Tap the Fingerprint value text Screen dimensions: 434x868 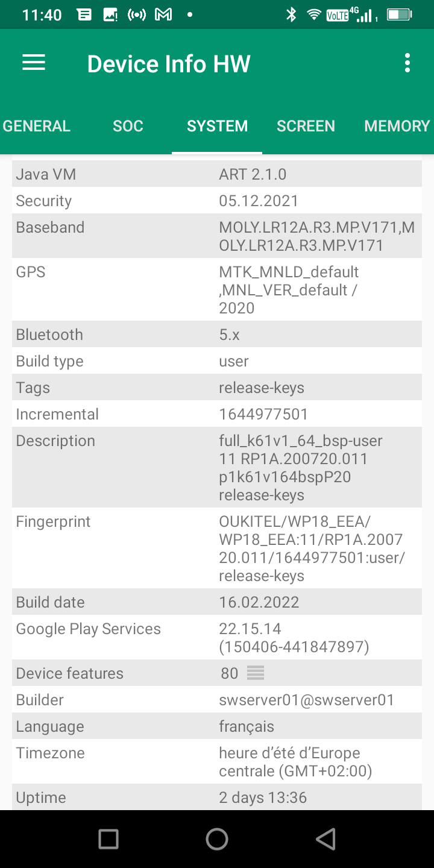pos(312,548)
